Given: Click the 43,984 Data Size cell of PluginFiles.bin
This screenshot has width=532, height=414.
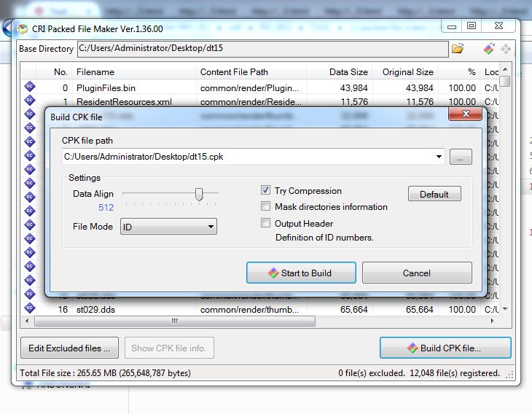Looking at the screenshot, I should click(354, 88).
